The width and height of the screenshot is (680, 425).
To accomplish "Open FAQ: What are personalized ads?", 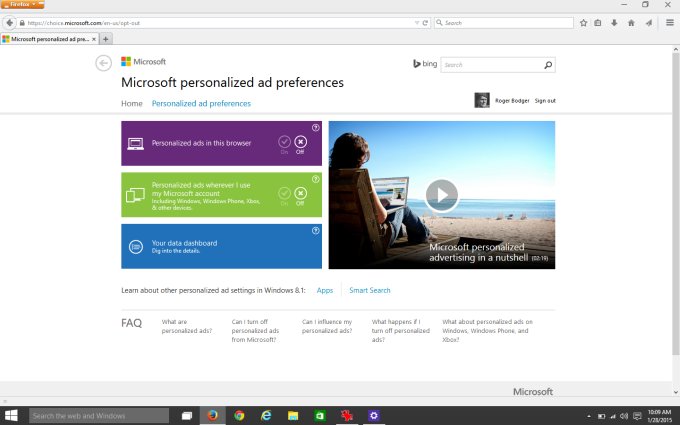I will pos(187,326).
